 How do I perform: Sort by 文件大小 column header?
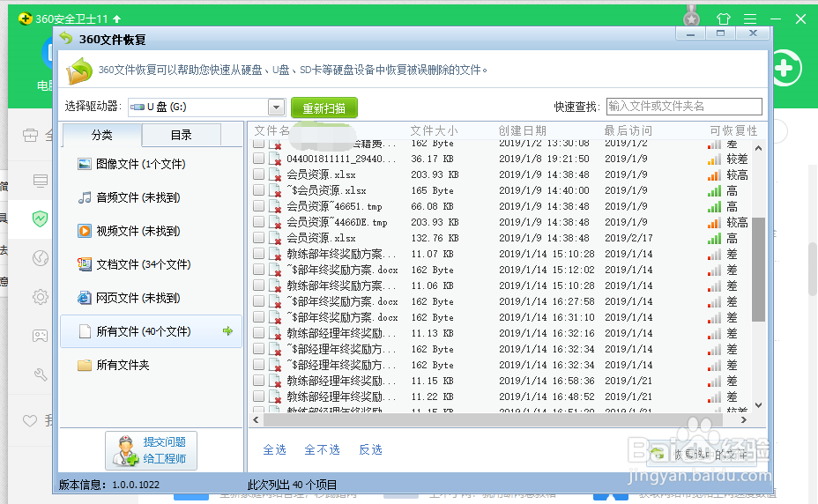click(x=434, y=130)
